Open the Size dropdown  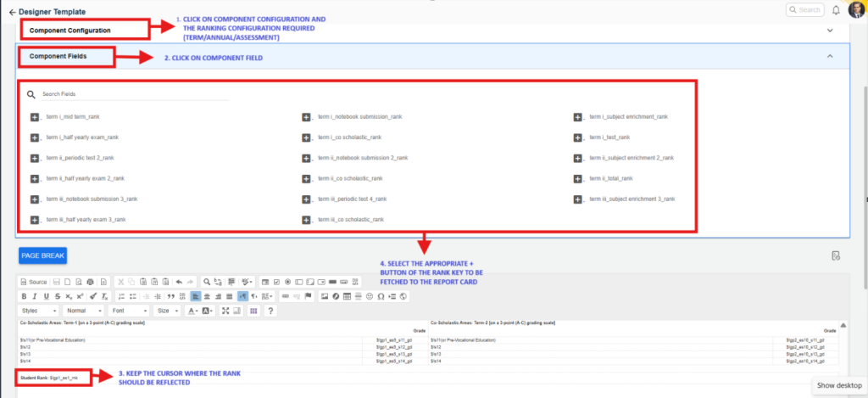click(x=168, y=311)
